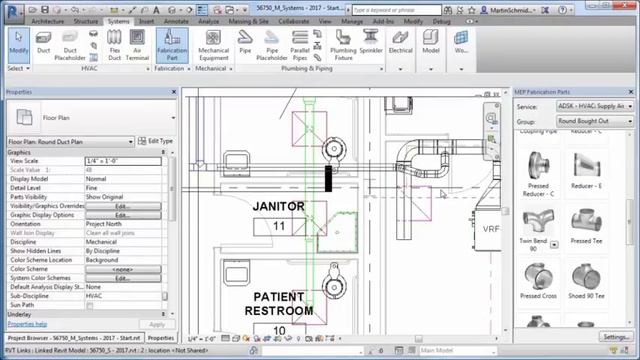Image resolution: width=640 pixels, height=360 pixels.
Task: Click the Settings button in Fabrication Parts
Action: [x=616, y=337]
